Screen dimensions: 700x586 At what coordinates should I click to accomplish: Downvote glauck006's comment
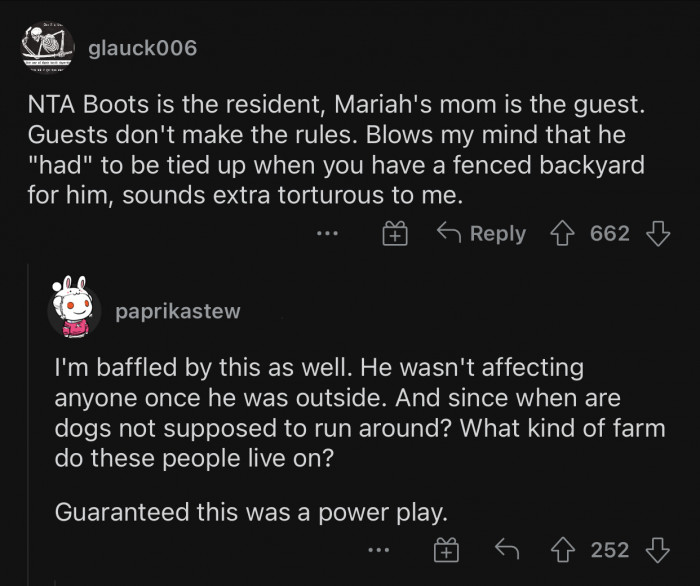[x=657, y=234]
